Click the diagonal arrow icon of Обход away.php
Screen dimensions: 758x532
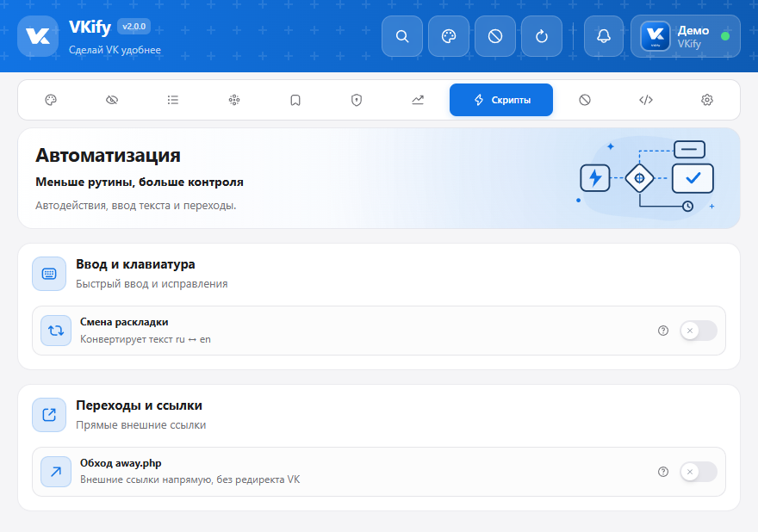pyautogui.click(x=56, y=472)
